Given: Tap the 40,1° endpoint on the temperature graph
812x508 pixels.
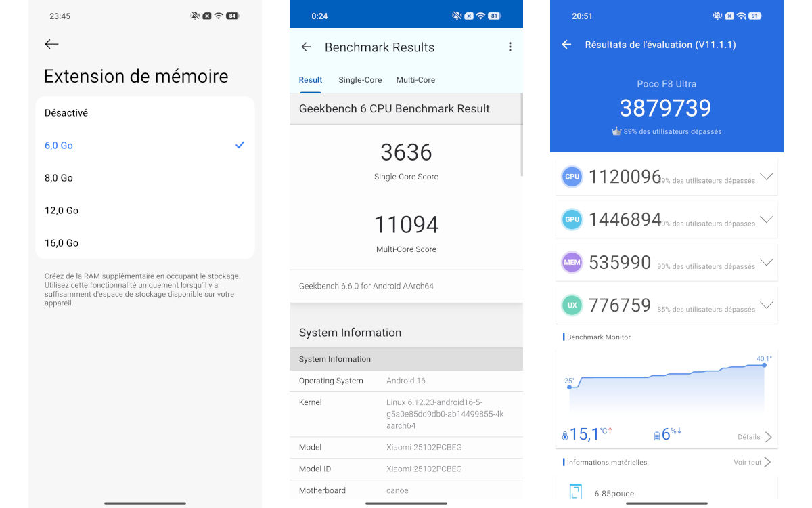Looking at the screenshot, I should pyautogui.click(x=763, y=364).
